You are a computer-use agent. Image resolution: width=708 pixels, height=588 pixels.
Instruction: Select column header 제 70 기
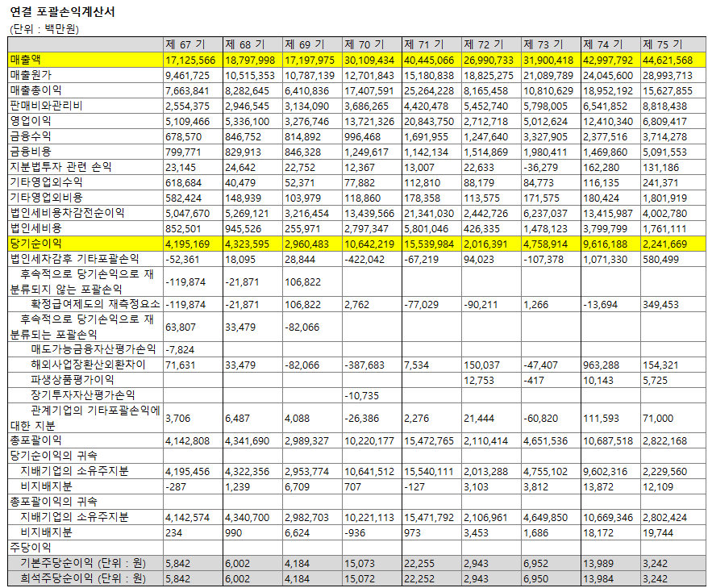click(364, 44)
